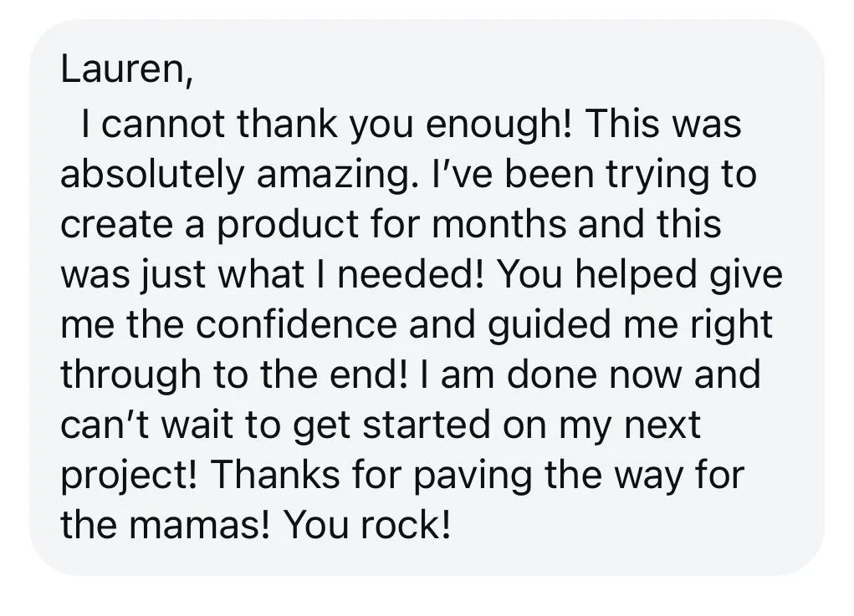Click the words "on my next"
854x616 pixels.
click(x=601, y=425)
